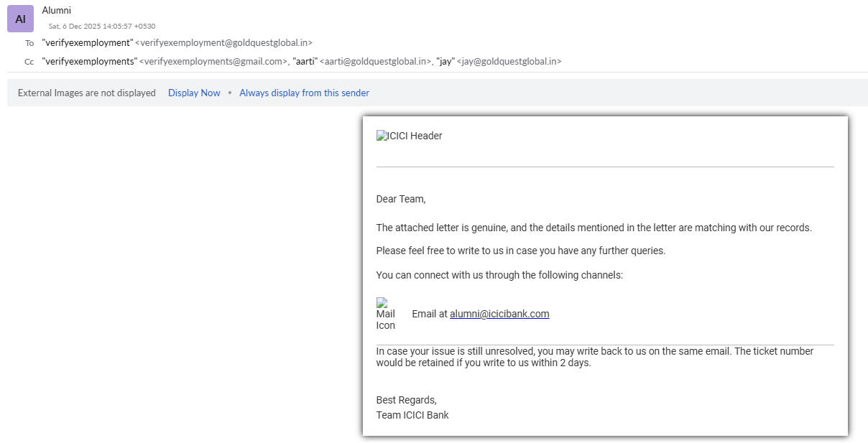Click the Dear Team greeting text

pos(400,199)
